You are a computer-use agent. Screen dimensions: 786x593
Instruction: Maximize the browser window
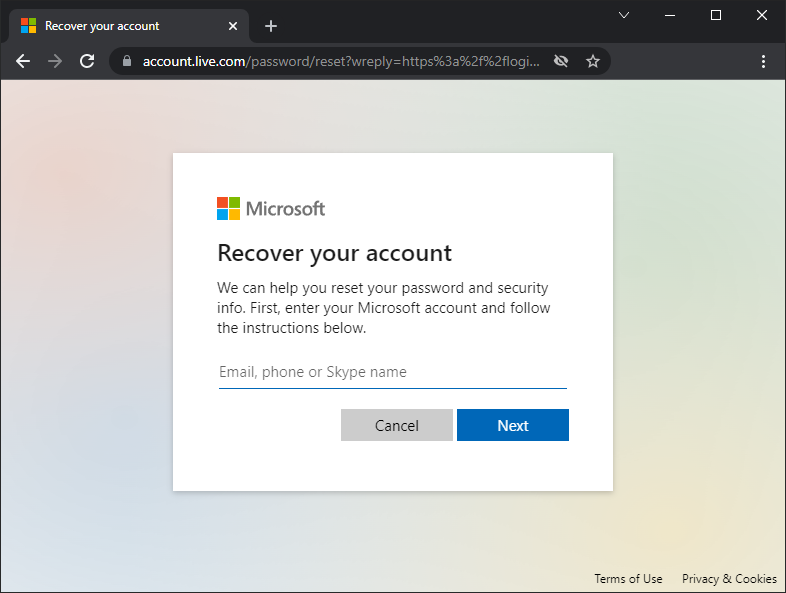click(716, 15)
